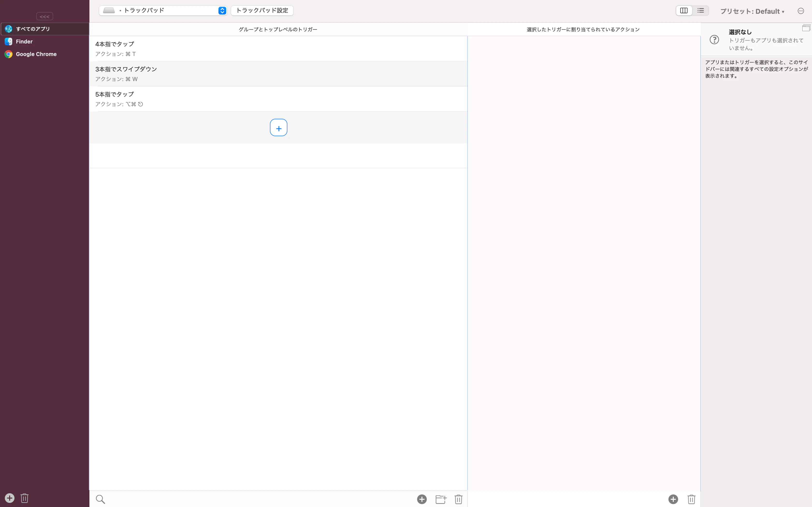Add action with the actions column plus icon

click(673, 499)
